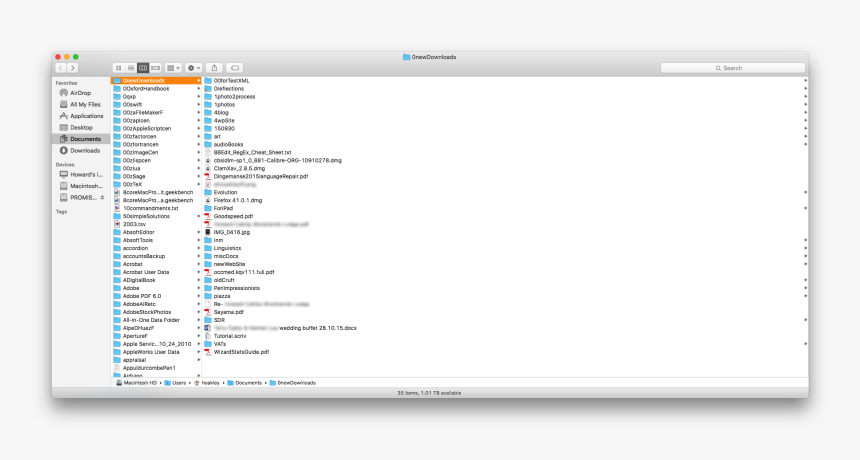The height and width of the screenshot is (460, 860).
Task: Open Downloads from the sidebar
Action: [81, 151]
